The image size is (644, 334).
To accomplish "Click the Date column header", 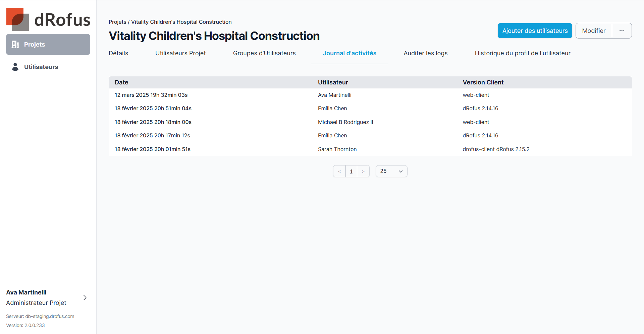I will 121,82.
